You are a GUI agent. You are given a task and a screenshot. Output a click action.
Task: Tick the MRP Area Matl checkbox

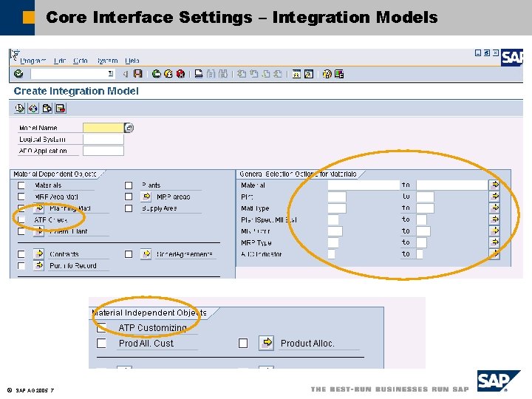pyautogui.click(x=21, y=197)
